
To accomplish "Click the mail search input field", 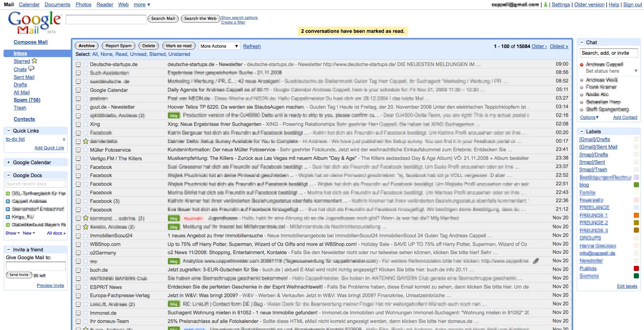I will [x=106, y=20].
